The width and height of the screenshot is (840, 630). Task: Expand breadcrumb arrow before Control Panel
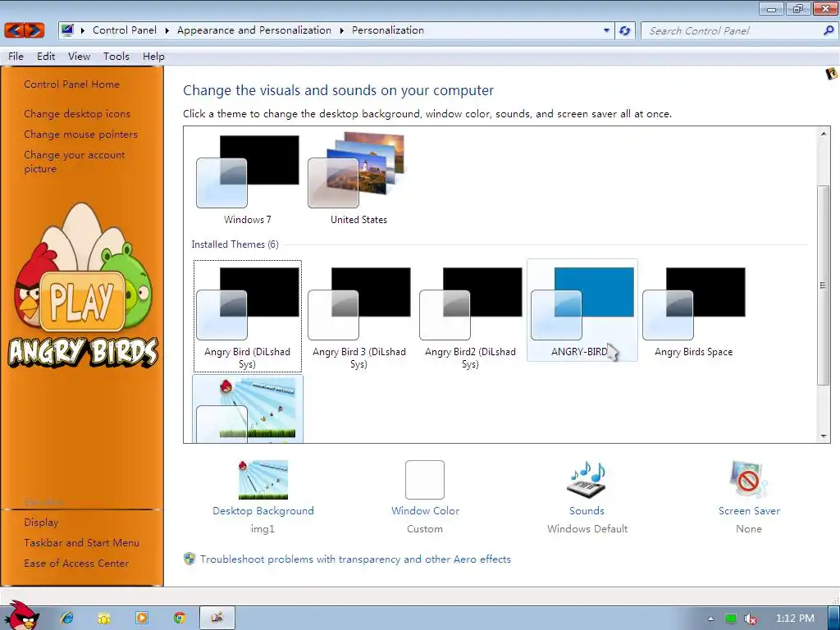83,30
